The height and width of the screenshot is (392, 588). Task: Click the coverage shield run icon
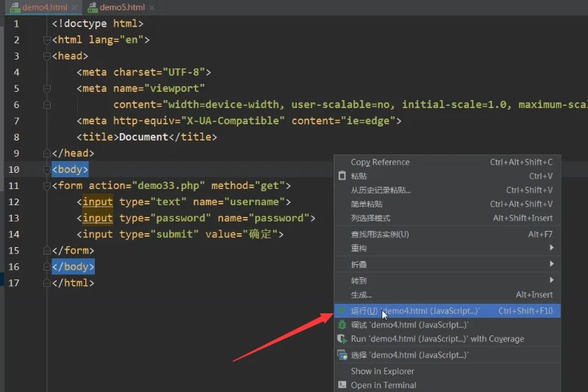342,339
